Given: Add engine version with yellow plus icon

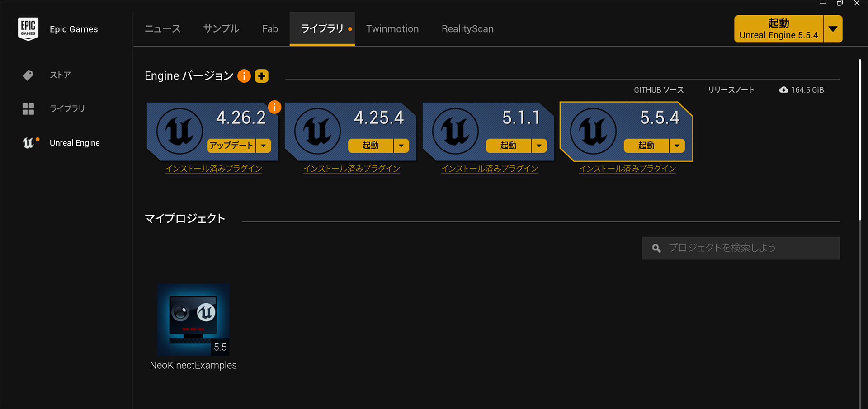Looking at the screenshot, I should click(262, 76).
